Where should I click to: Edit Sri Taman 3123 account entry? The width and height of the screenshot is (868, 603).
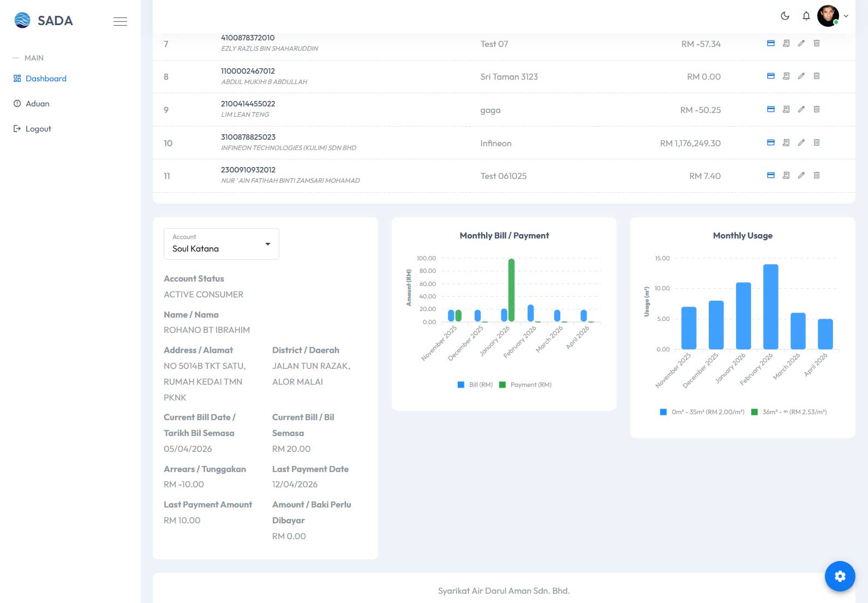click(801, 76)
